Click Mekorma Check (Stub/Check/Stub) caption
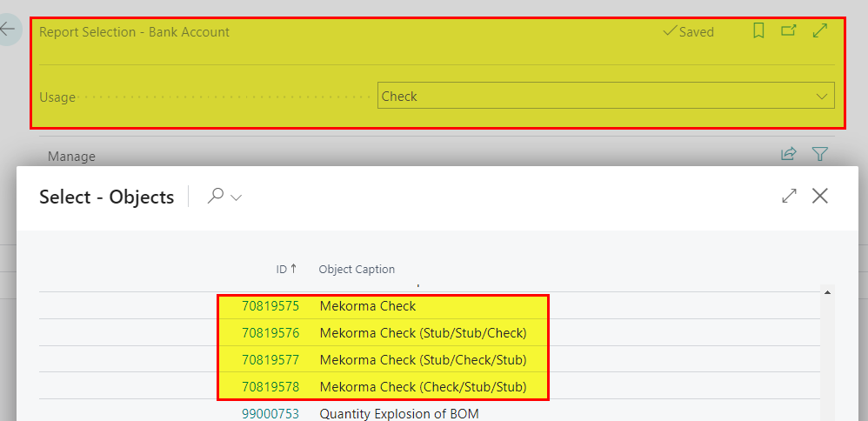Image resolution: width=868 pixels, height=421 pixels. pos(423,360)
